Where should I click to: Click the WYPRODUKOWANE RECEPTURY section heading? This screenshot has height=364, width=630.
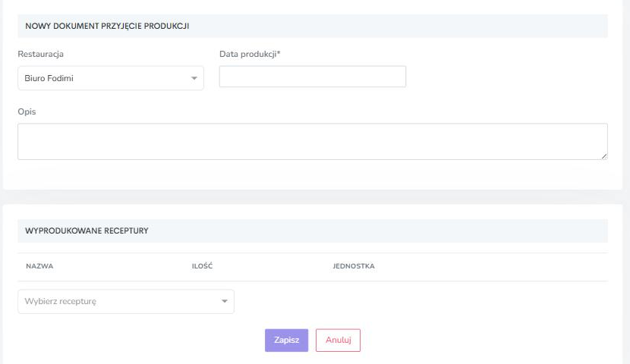click(x=87, y=231)
